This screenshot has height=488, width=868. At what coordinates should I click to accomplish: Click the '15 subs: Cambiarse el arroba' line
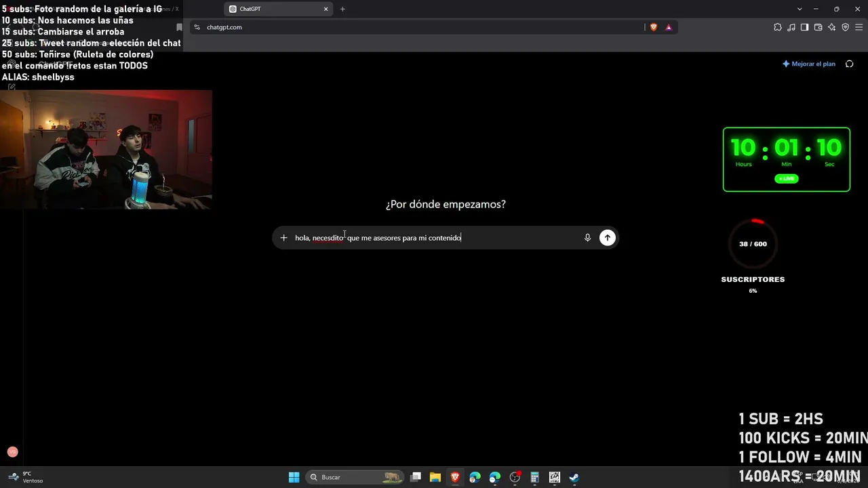pos(63,32)
